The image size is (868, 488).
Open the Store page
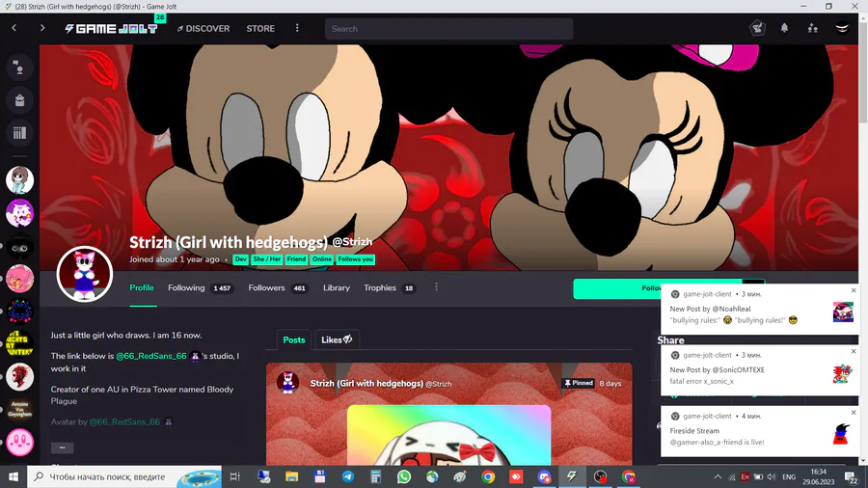260,28
